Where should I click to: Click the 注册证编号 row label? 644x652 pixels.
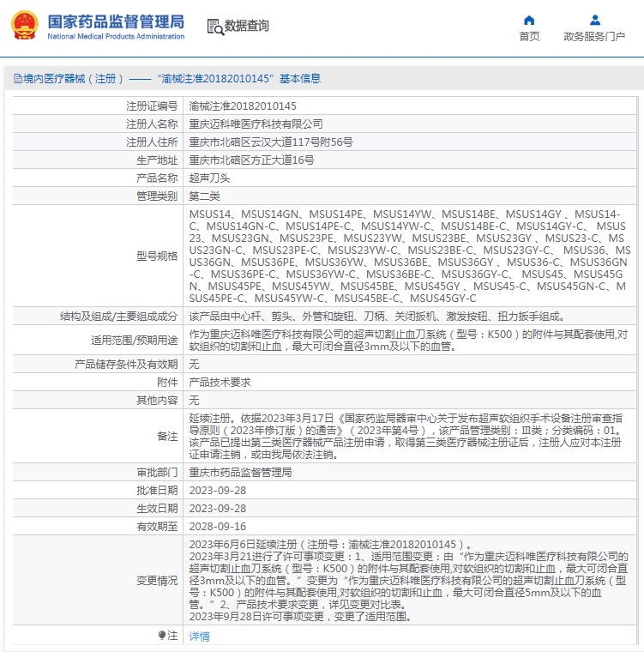[x=152, y=106]
